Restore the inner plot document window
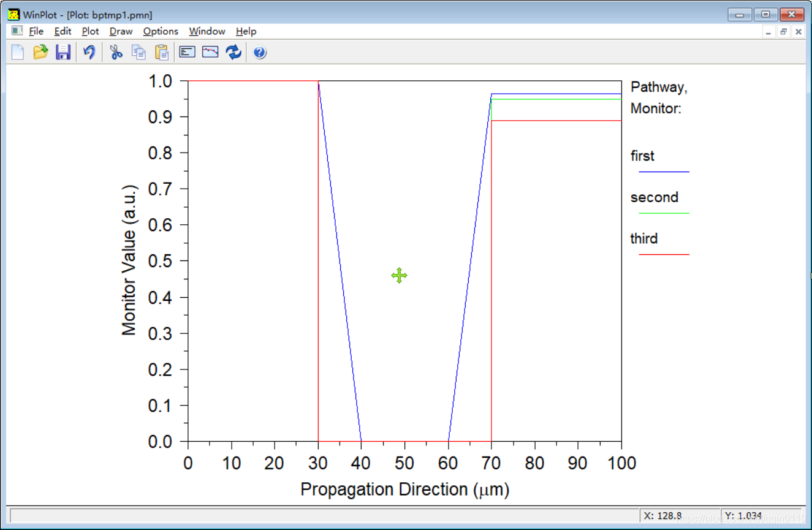The height and width of the screenshot is (530, 812). (x=783, y=32)
